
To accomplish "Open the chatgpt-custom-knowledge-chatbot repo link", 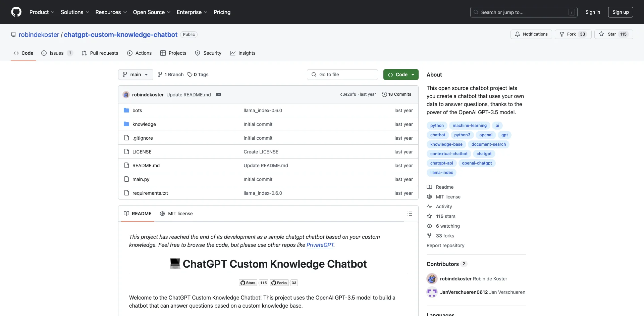I will click(x=121, y=35).
